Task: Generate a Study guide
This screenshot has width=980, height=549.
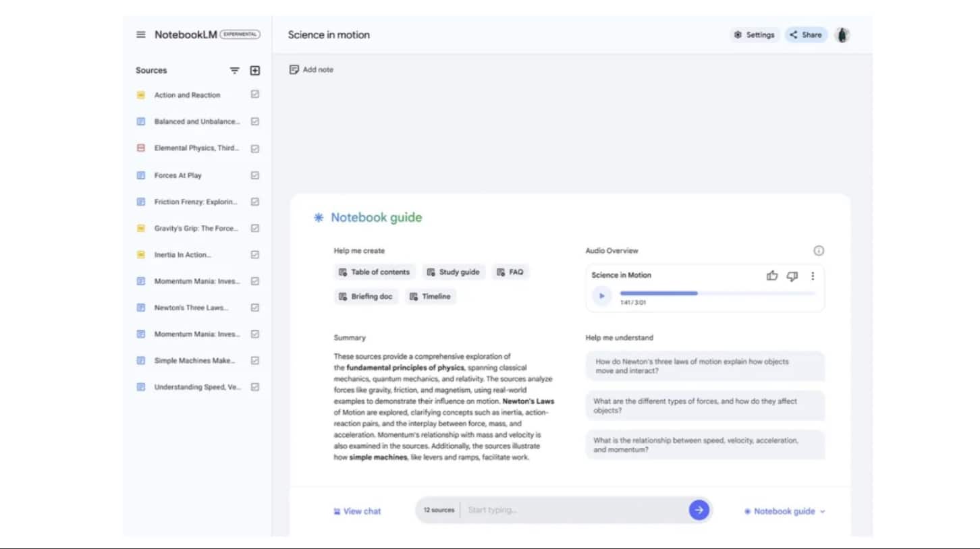Action: click(454, 272)
